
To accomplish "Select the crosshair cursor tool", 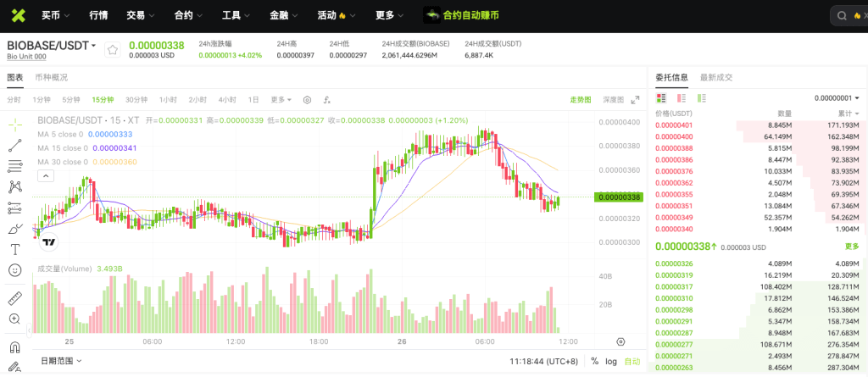I will pyautogui.click(x=15, y=124).
